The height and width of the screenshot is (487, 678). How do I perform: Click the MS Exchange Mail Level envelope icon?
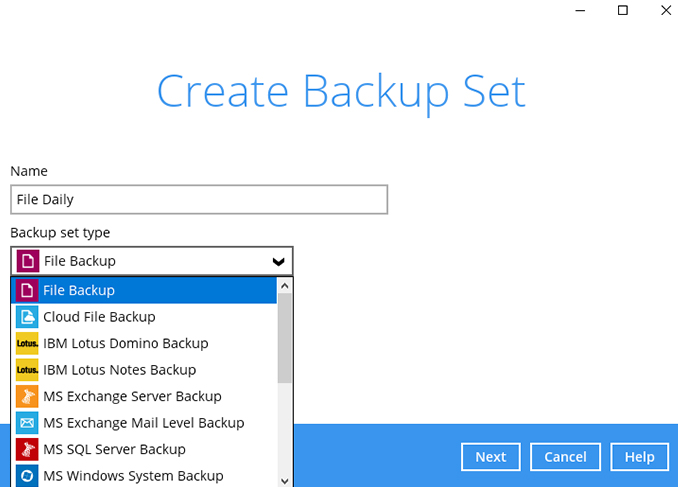27,423
